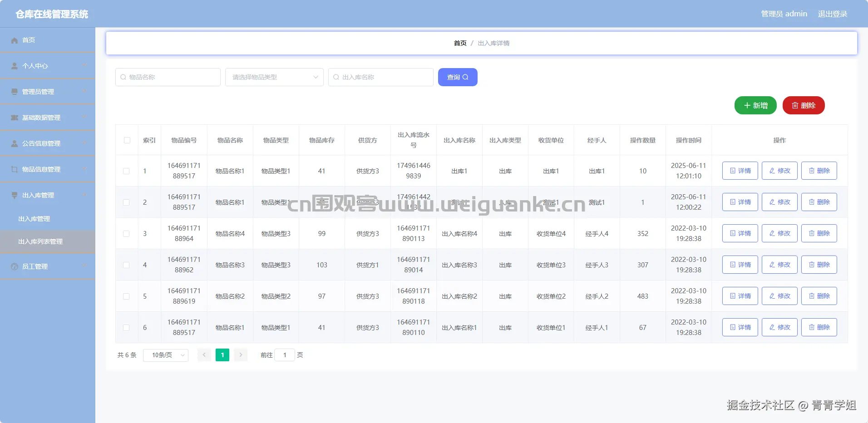868x423 pixels.
Task: Click the magnifier icon on 查询 button
Action: [465, 78]
